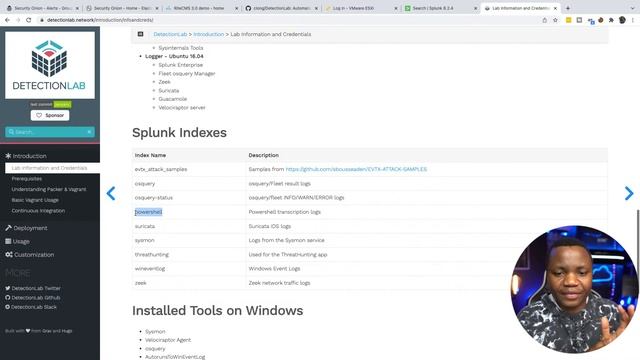Switch to Log in VMware ESXi tab

pos(360,8)
